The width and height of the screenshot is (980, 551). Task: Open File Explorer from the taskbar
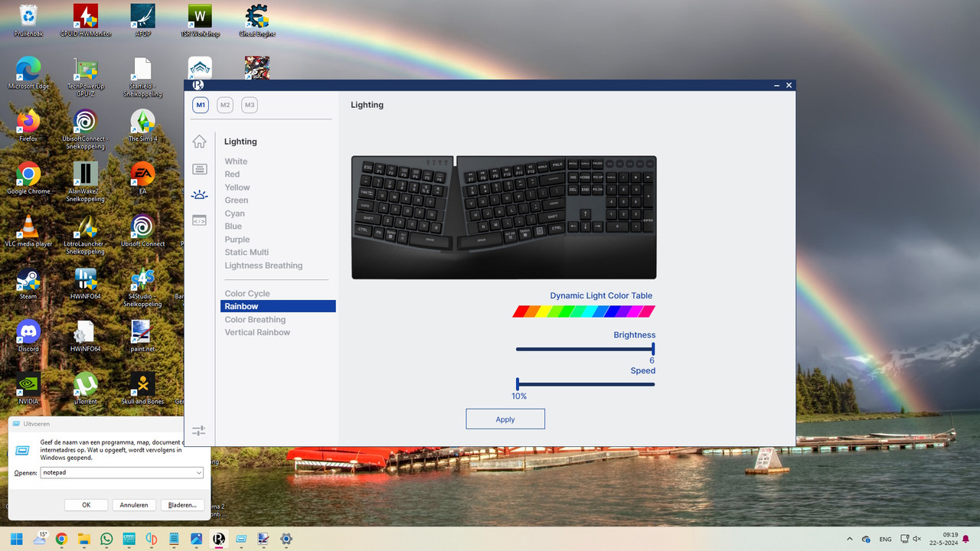84,539
